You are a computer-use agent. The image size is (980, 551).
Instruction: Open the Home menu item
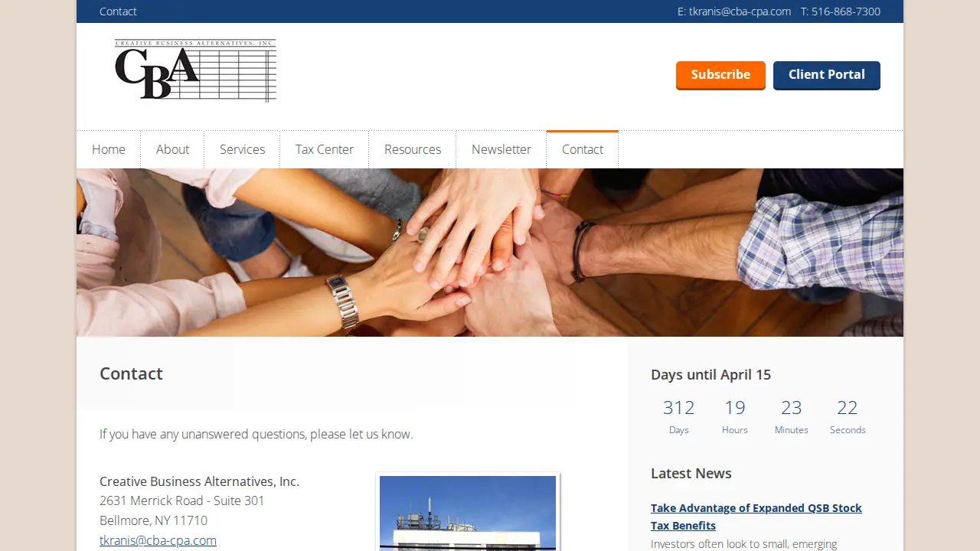(109, 149)
